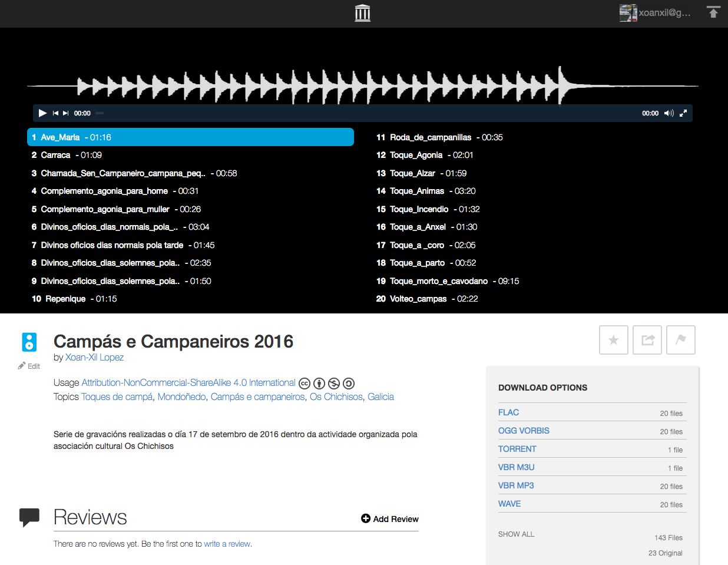Click the share icon button
The image size is (728, 565).
click(x=647, y=340)
